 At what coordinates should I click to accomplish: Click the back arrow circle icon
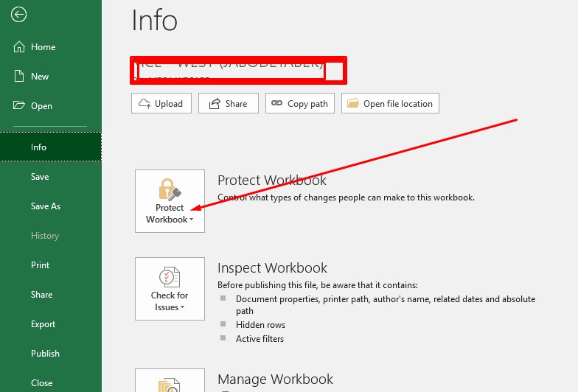coord(18,15)
